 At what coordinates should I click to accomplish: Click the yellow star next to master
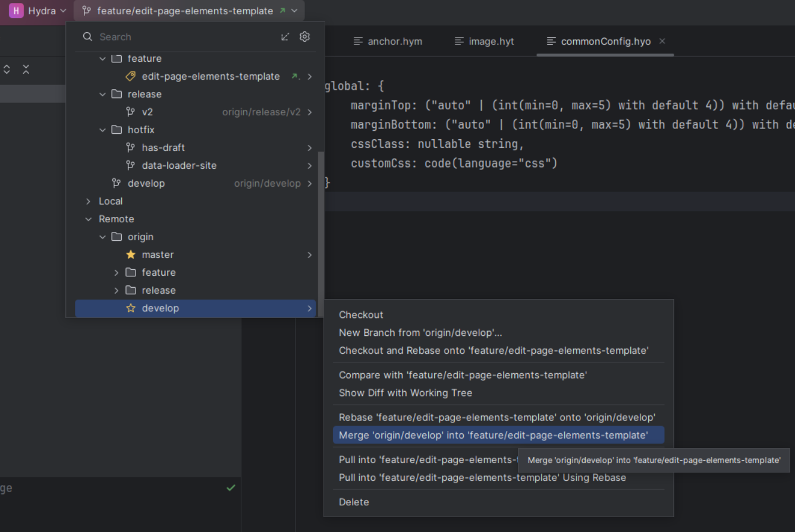131,254
